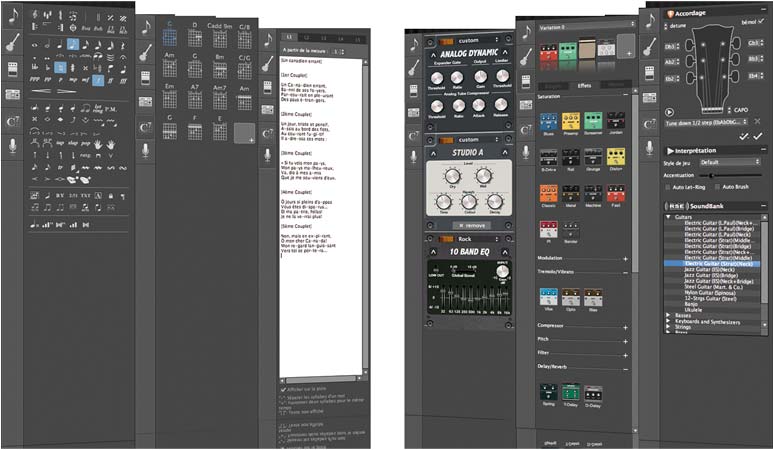
Task: Toggle 10 Band EQ orange power switch
Action: point(446,239)
